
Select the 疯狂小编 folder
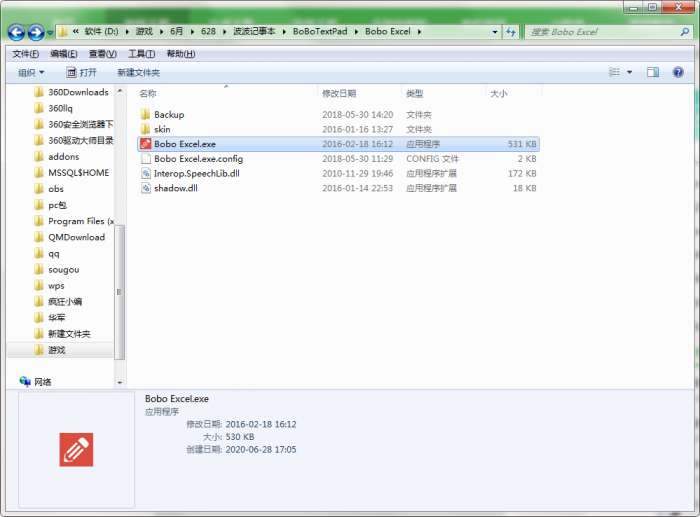coord(59,301)
